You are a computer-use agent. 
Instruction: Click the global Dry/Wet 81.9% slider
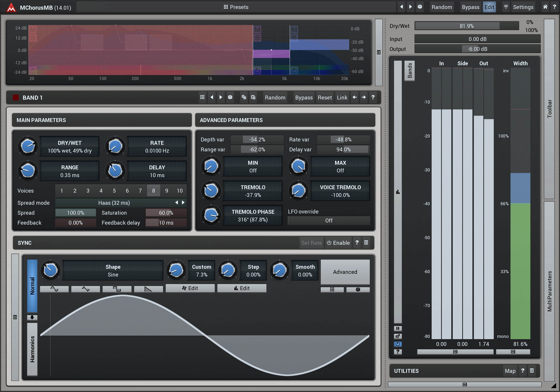point(467,26)
